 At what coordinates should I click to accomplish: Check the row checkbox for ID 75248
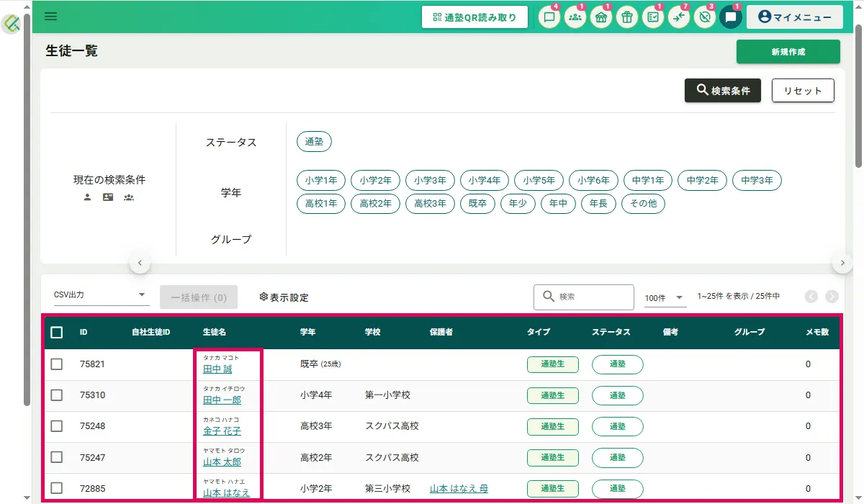click(x=57, y=426)
